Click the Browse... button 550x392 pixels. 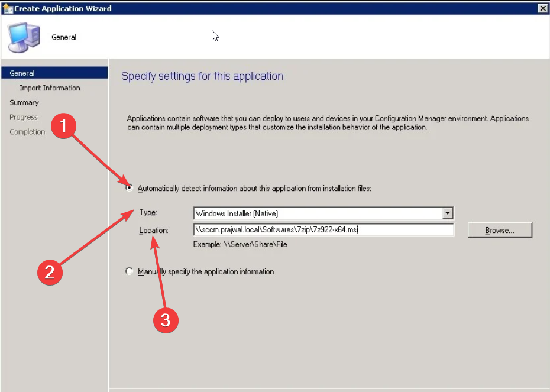[x=500, y=230]
